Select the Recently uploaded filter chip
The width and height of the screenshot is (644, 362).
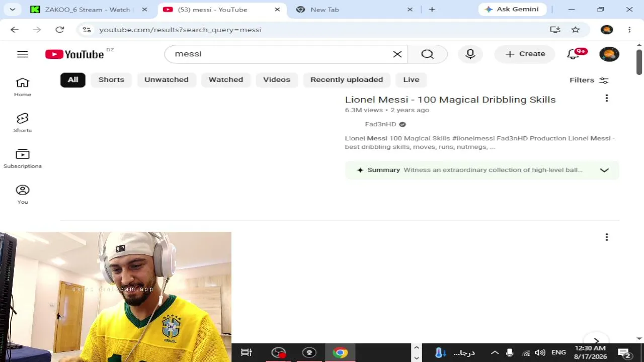(x=347, y=79)
